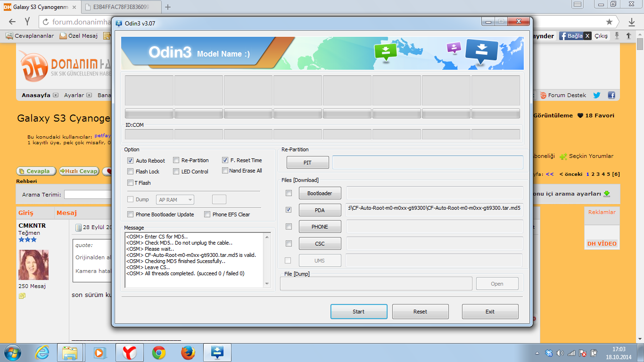This screenshot has width=644, height=362.
Task: Reload the forum page
Action: (46, 22)
